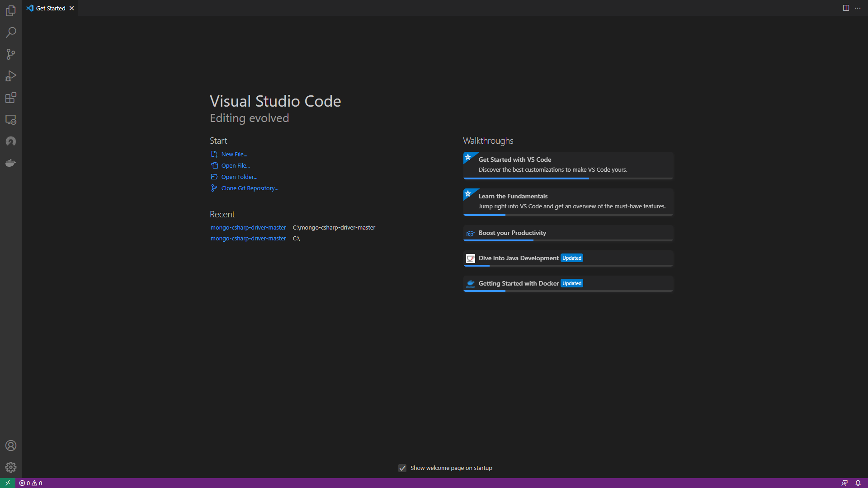Image resolution: width=868 pixels, height=488 pixels.
Task: Click the mortarboard icon beside Boost your Productivity
Action: (471, 234)
